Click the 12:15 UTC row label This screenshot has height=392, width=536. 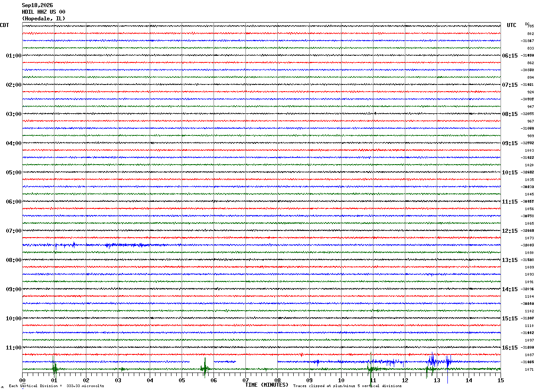click(x=510, y=231)
